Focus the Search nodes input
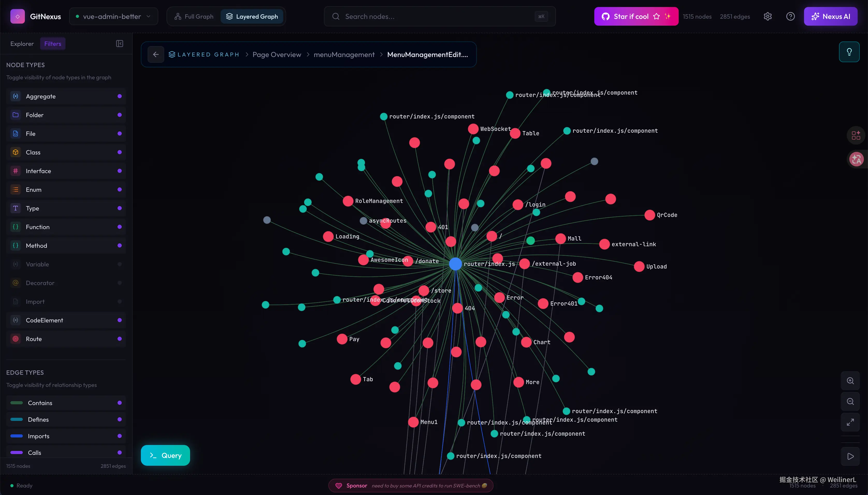Screen dimensions: 868x495 tap(440, 16)
